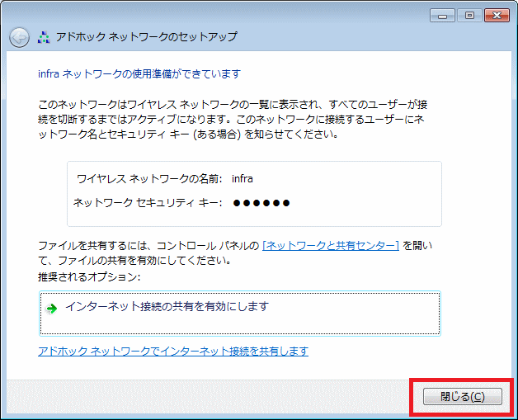518x420 pixels.
Task: Click the ワイヤレス ネットワークの名前 label
Action: click(149, 179)
